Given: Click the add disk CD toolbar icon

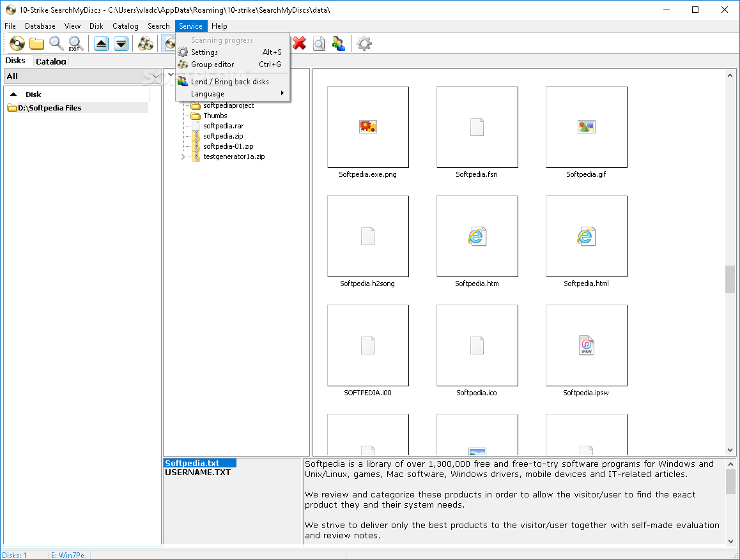Looking at the screenshot, I should (17, 44).
